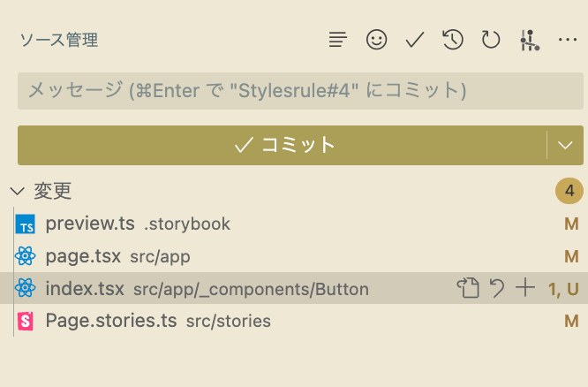The image size is (588, 387).
Task: Stage index.tsx with the plus icon
Action: (525, 288)
